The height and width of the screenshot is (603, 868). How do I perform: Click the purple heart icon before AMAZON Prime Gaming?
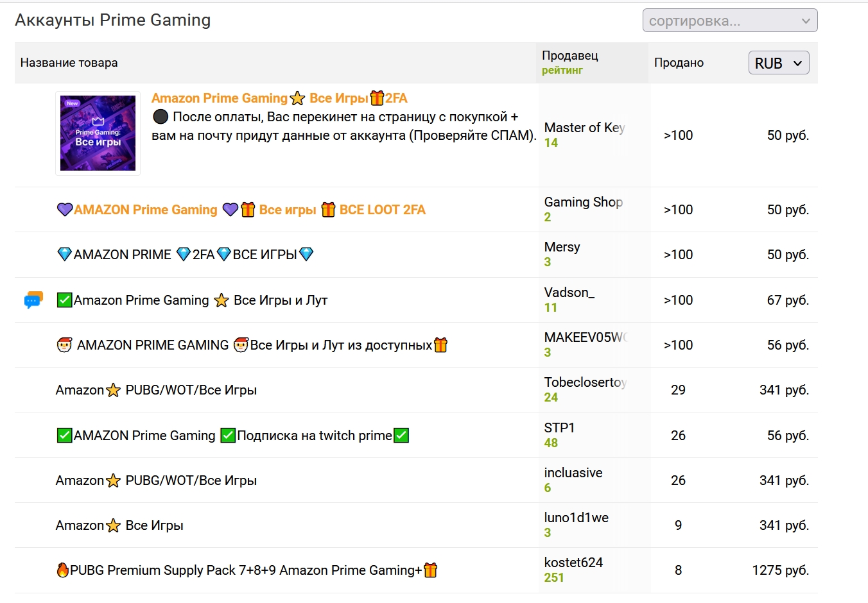[x=65, y=210]
